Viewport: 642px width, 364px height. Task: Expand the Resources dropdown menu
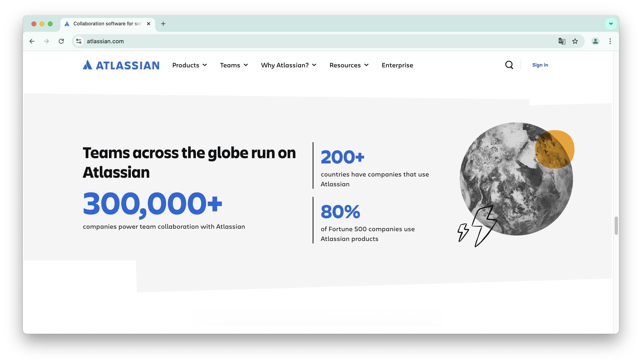point(349,65)
